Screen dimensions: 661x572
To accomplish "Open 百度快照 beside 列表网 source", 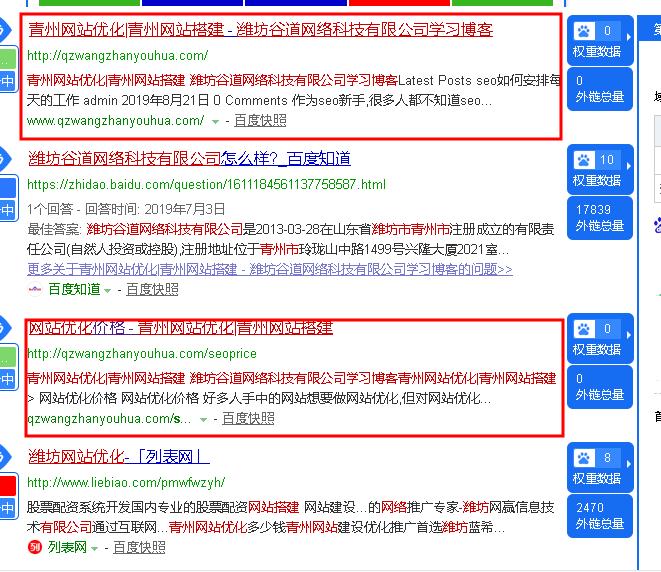I will (x=140, y=548).
